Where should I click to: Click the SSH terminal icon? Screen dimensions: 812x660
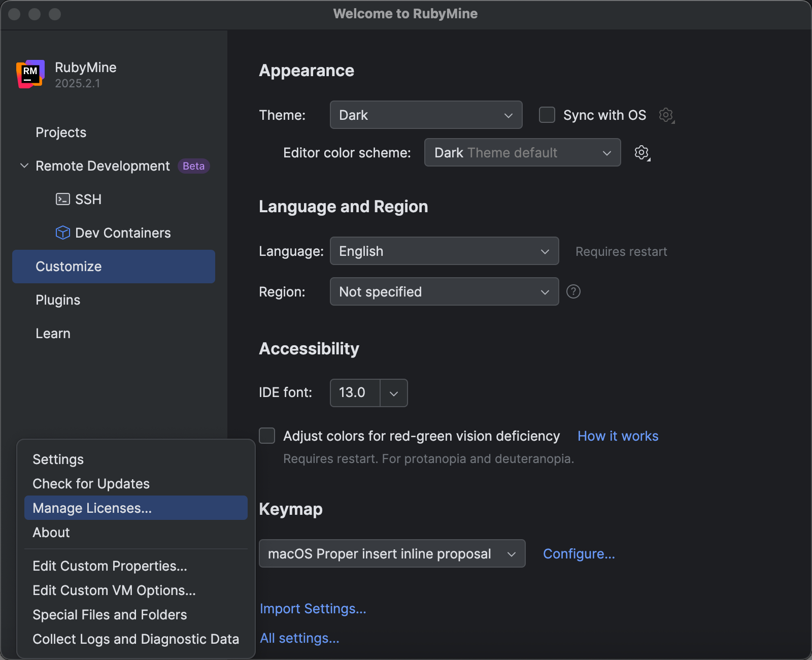coord(62,199)
